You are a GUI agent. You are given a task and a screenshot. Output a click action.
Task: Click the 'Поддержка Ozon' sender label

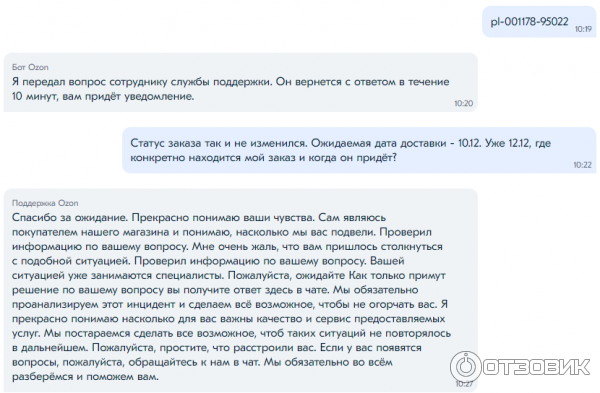click(45, 203)
